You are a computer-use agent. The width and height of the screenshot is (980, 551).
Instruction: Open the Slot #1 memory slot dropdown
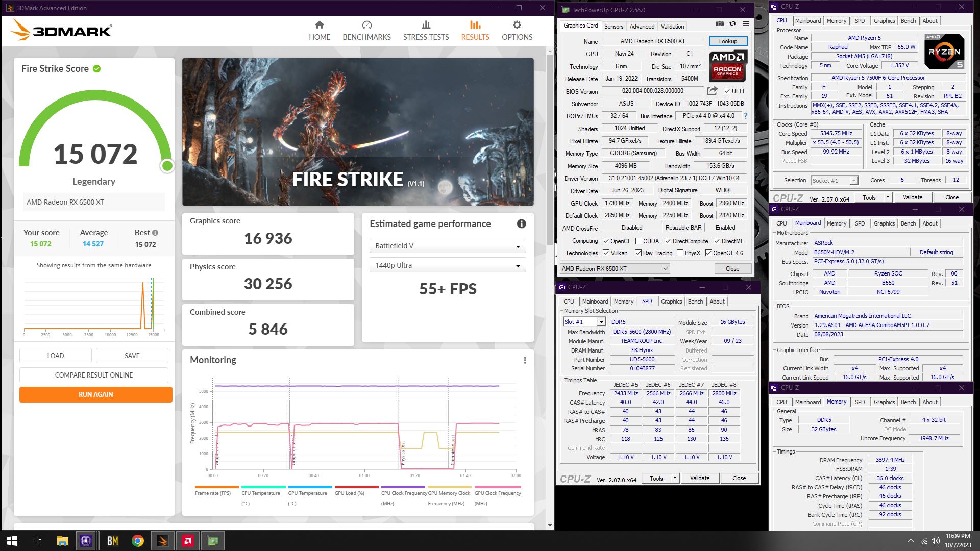[x=584, y=322]
